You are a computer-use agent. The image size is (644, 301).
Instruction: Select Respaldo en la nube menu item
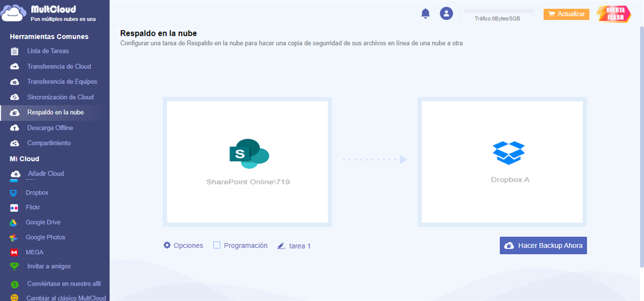pos(55,113)
